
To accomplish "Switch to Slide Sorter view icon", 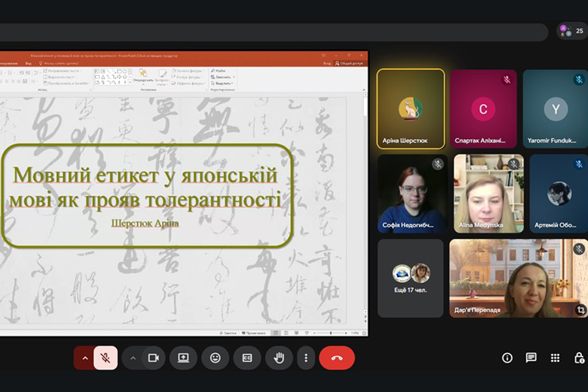I will (x=286, y=333).
